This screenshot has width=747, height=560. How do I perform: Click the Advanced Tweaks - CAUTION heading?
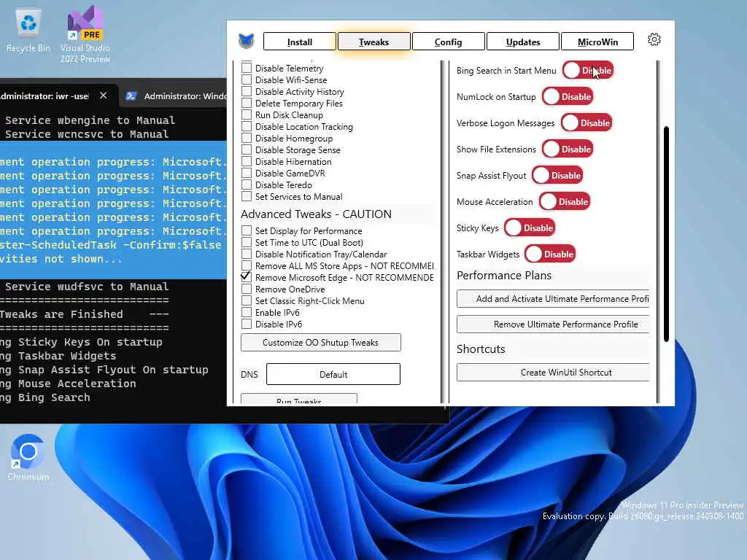316,214
